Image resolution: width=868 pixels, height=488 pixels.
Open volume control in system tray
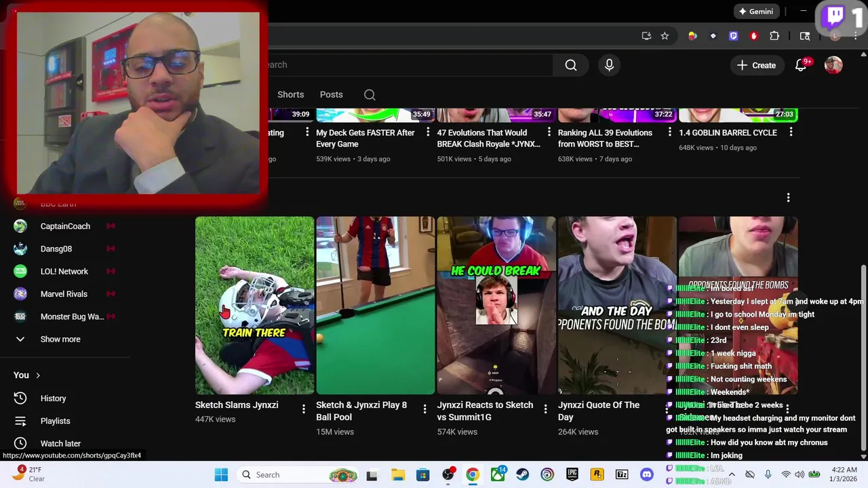click(800, 475)
